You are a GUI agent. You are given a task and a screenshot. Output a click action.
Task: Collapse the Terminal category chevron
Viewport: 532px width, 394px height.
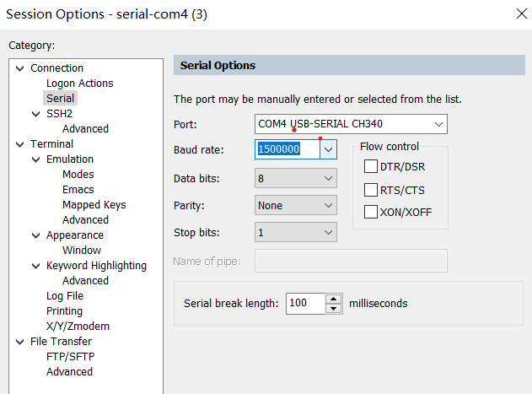click(x=20, y=144)
